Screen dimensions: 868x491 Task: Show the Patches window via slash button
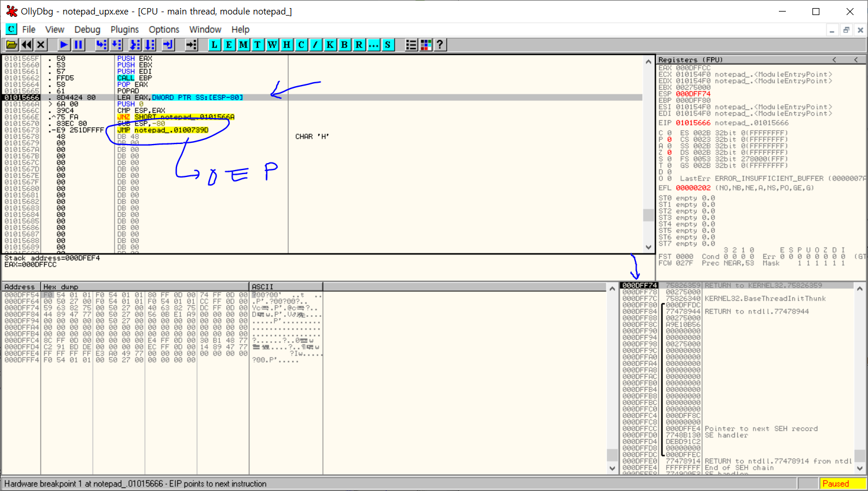pyautogui.click(x=315, y=45)
